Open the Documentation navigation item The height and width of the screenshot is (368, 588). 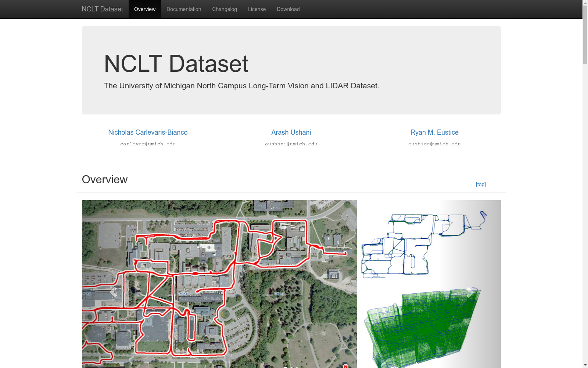pyautogui.click(x=184, y=9)
